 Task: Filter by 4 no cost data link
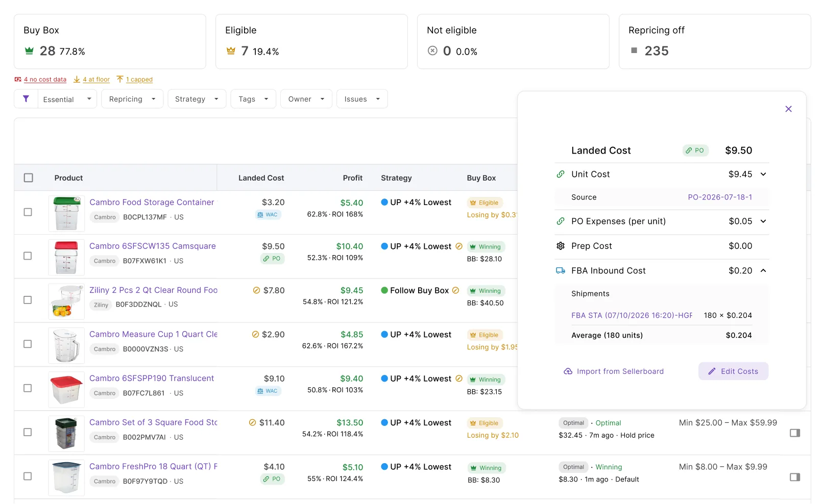point(45,80)
